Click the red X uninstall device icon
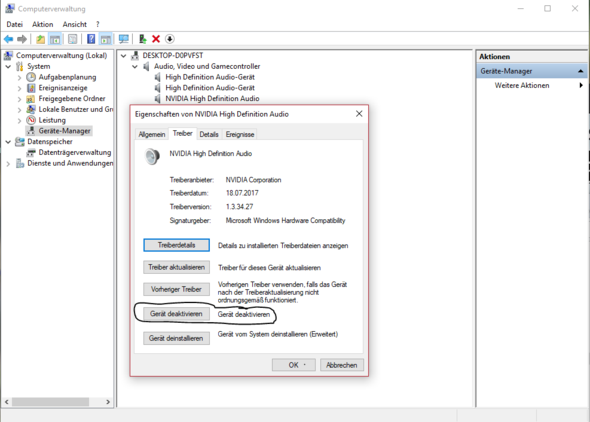This screenshot has height=422, width=590. pyautogui.click(x=156, y=39)
